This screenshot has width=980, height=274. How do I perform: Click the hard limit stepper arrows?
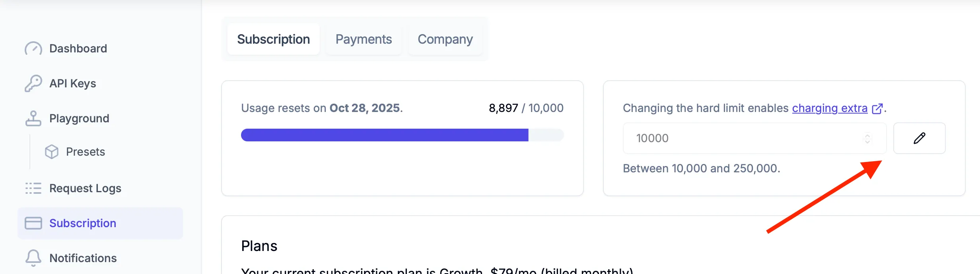point(867,138)
